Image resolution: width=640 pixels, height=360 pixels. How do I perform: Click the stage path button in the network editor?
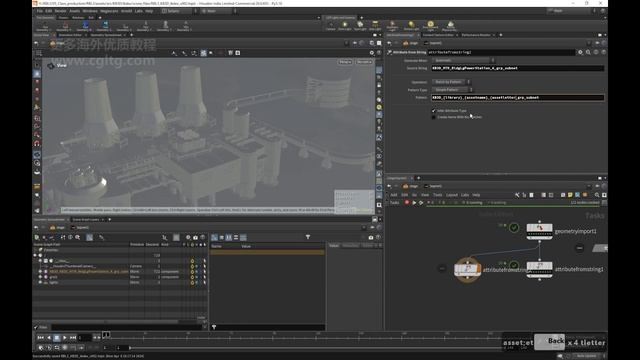410,186
